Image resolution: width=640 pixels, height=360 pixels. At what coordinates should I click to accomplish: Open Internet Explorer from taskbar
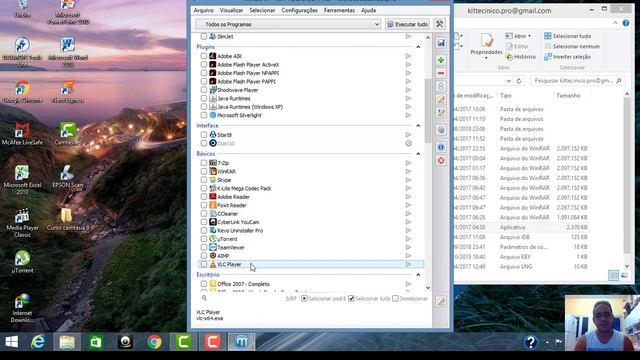pos(38,342)
